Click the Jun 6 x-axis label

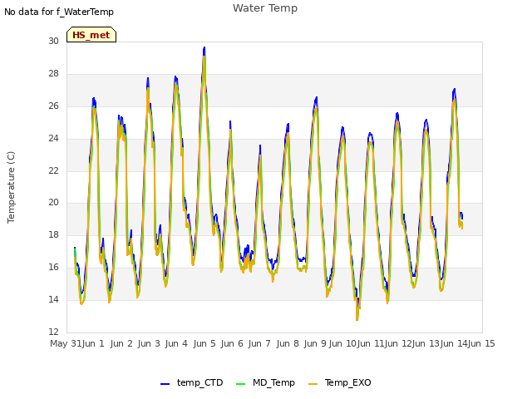point(232,343)
